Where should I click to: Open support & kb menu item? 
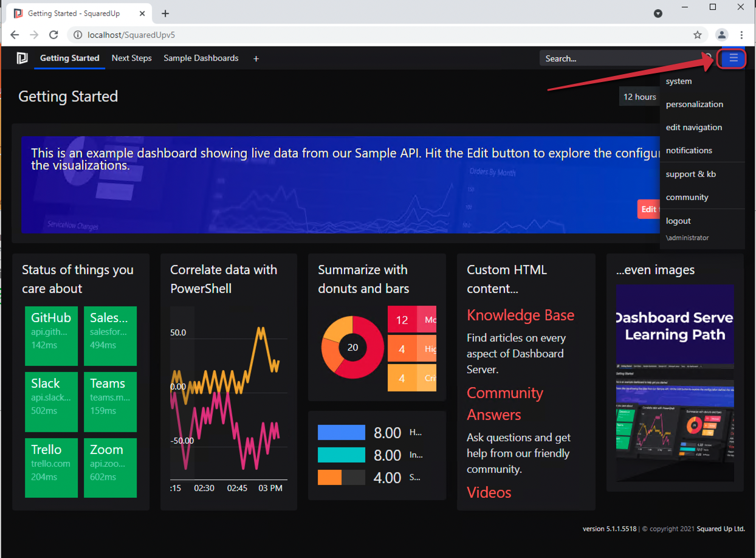(x=703, y=174)
